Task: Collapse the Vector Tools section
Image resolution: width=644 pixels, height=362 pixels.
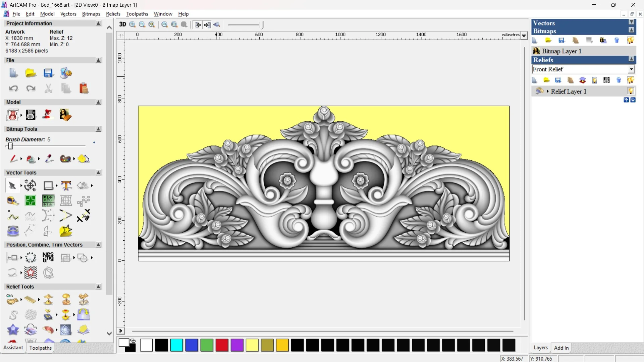Action: click(x=99, y=172)
